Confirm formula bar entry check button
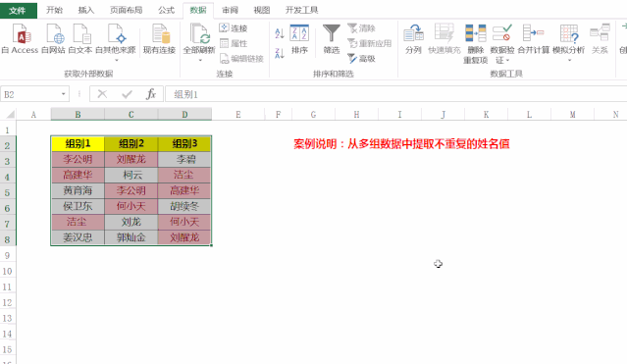The image size is (627, 364). [x=128, y=94]
